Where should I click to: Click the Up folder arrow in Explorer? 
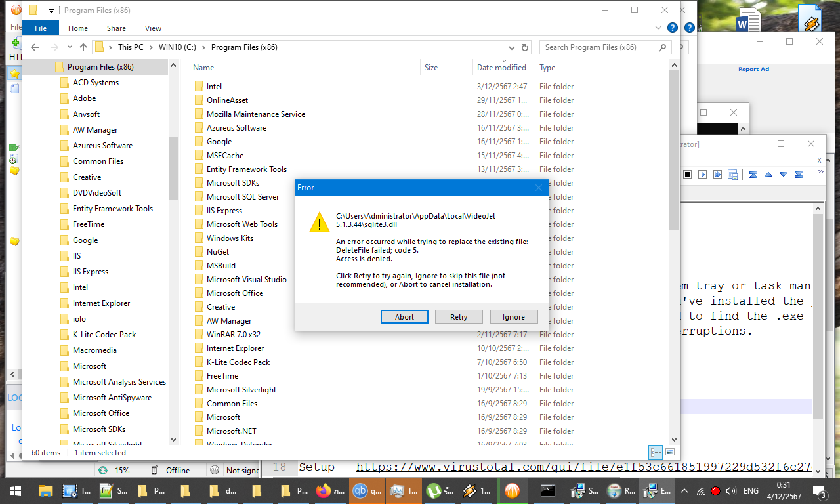click(83, 47)
